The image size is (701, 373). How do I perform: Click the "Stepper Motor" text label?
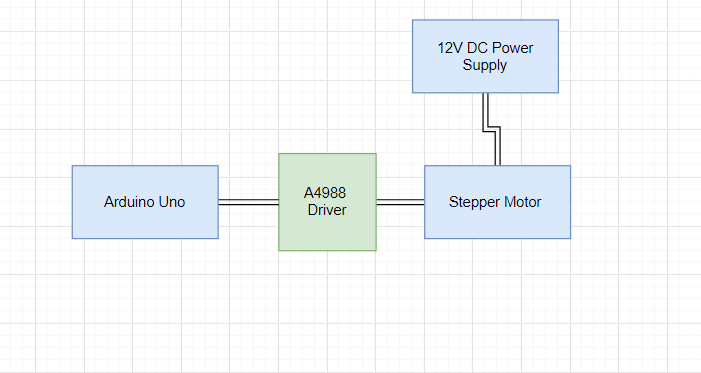point(495,202)
